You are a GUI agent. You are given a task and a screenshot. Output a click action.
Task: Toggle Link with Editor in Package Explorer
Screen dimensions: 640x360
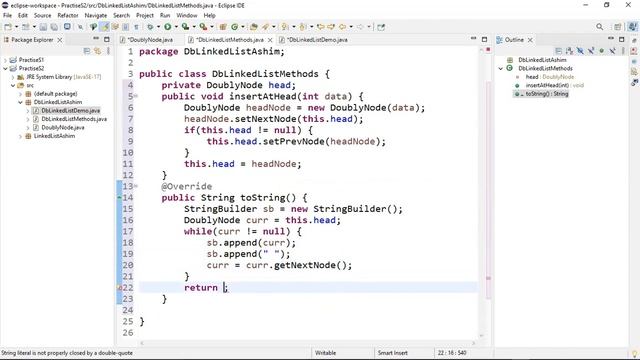tap(98, 51)
